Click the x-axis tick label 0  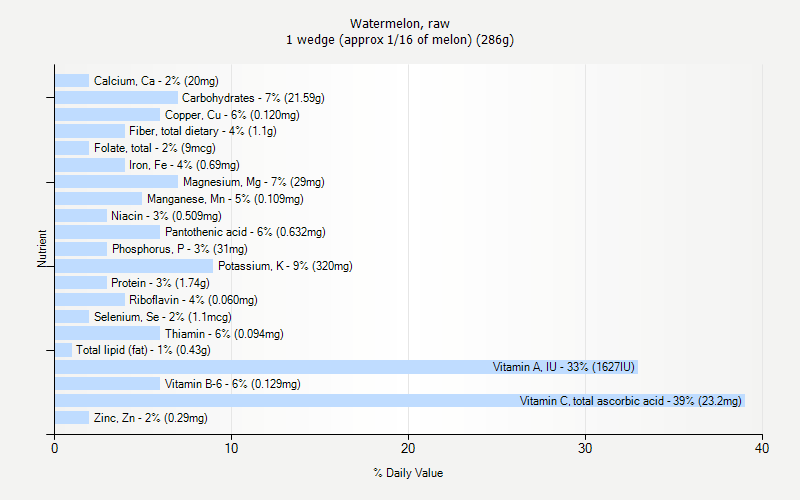(x=55, y=448)
